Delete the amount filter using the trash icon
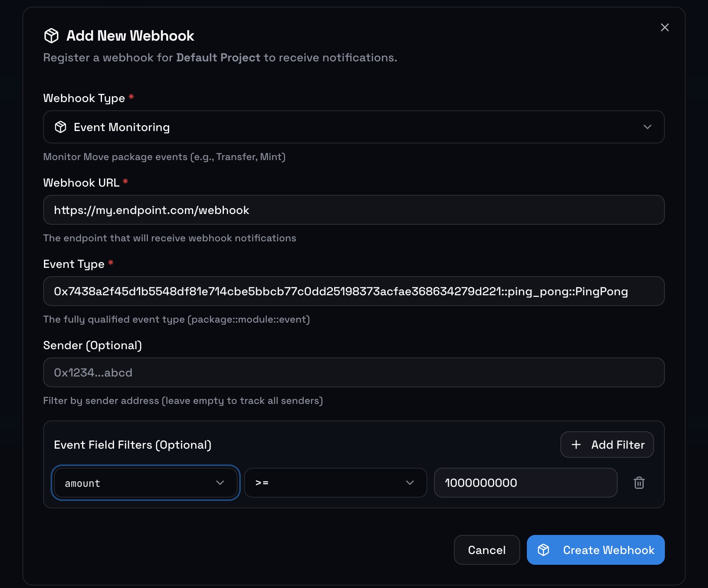The height and width of the screenshot is (588, 708). tap(639, 483)
